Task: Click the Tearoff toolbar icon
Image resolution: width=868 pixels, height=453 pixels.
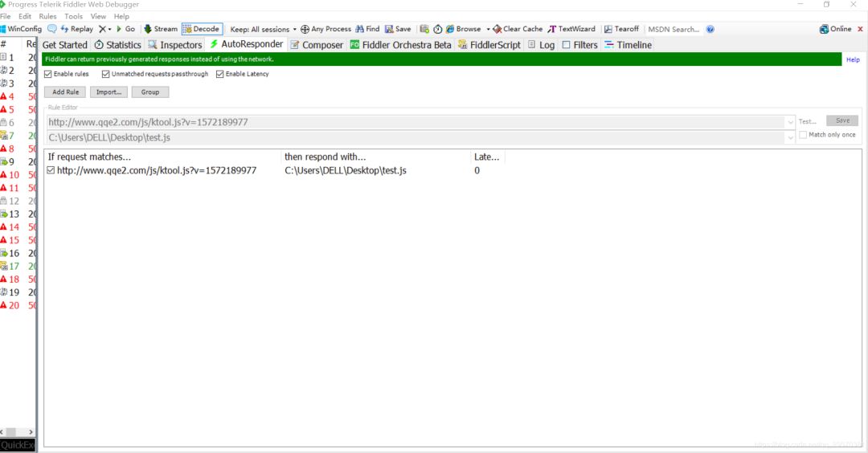Action: (608, 29)
